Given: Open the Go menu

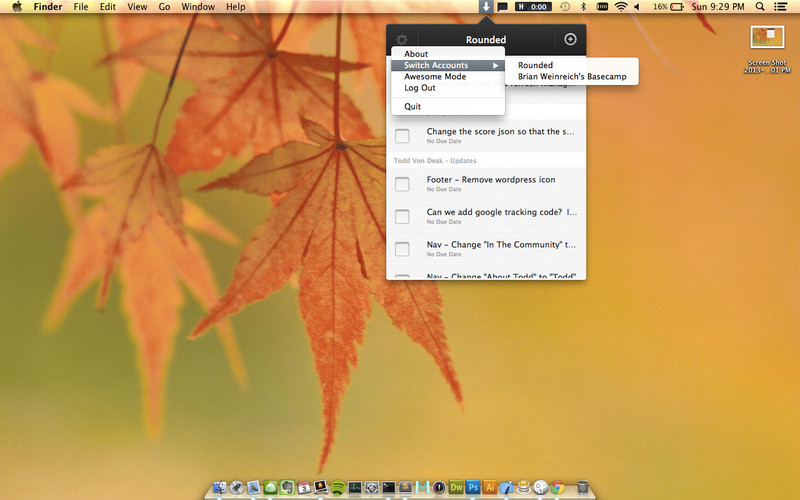Looking at the screenshot, I should click(x=164, y=7).
